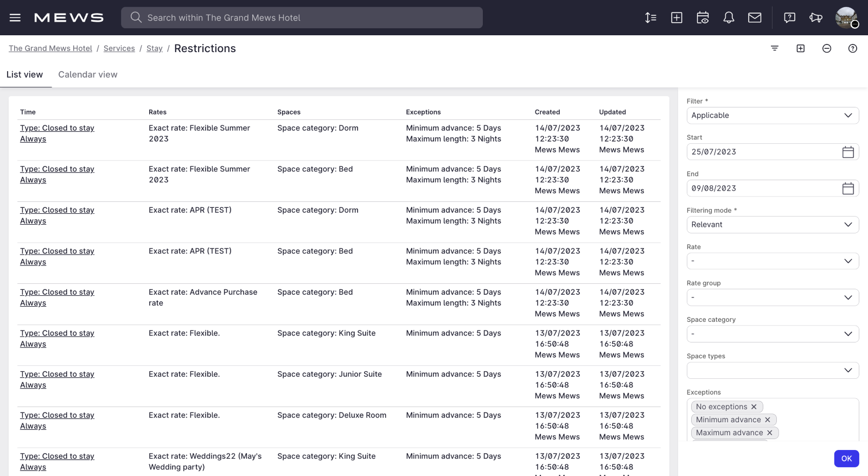Viewport: 868px width, 476px height.
Task: Open the hamburger main menu
Action: pos(15,17)
